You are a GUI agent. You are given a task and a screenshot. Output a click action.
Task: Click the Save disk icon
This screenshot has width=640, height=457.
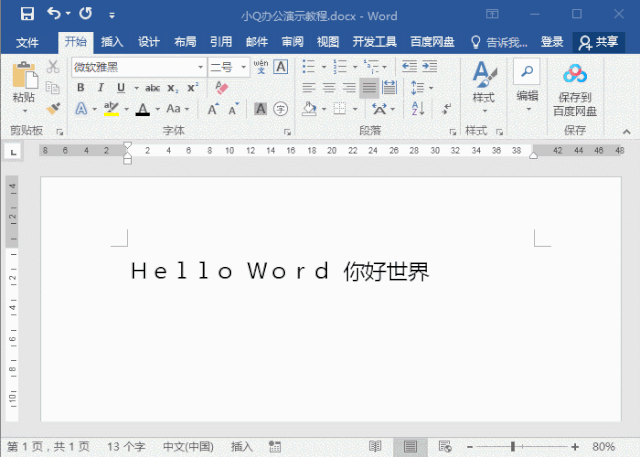[x=27, y=14]
